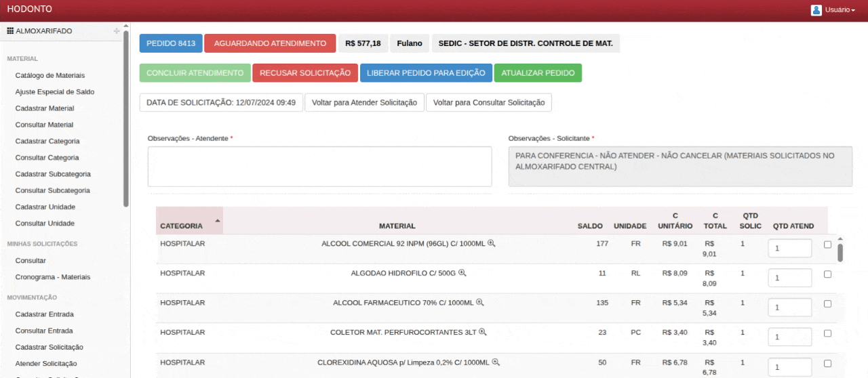
Task: Open magnifier icon for ALCOOL FARMACEUTICO 70%
Action: click(x=480, y=303)
